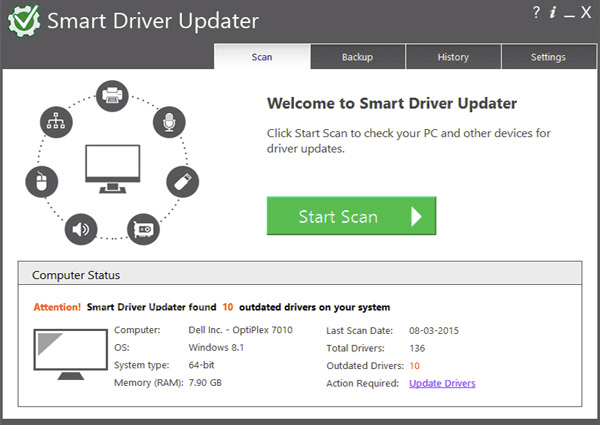Click the 'Memory (RAM):' label
Screen dimensions: 600x425
click(149, 383)
